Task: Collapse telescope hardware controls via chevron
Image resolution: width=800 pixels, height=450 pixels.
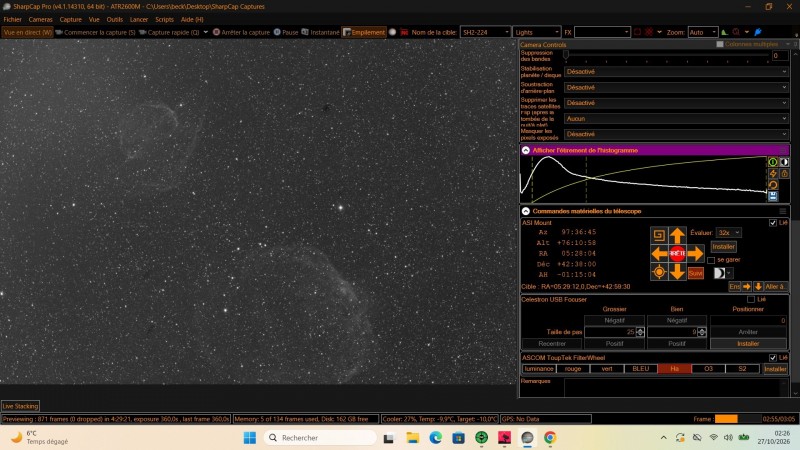Action: [526, 211]
